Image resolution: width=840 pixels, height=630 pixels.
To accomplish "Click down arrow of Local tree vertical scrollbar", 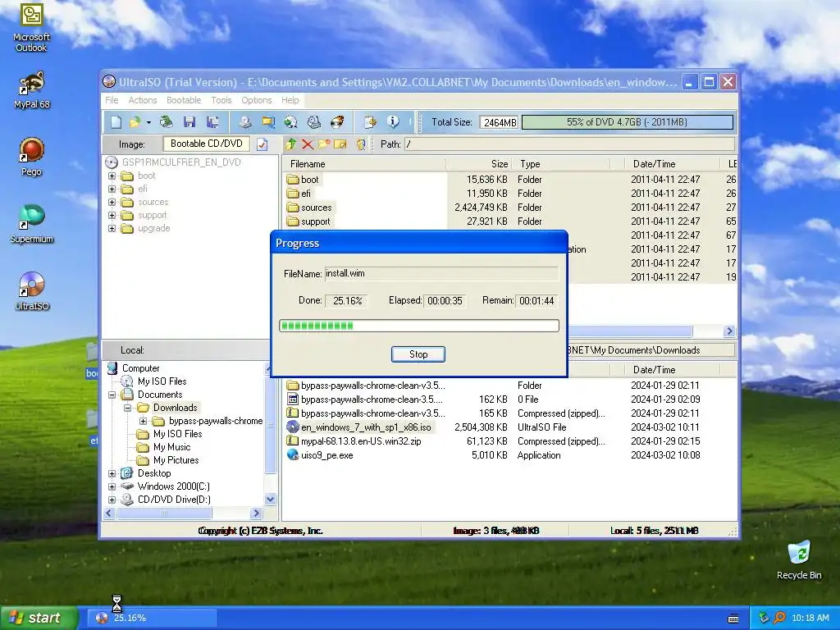I will pyautogui.click(x=271, y=500).
